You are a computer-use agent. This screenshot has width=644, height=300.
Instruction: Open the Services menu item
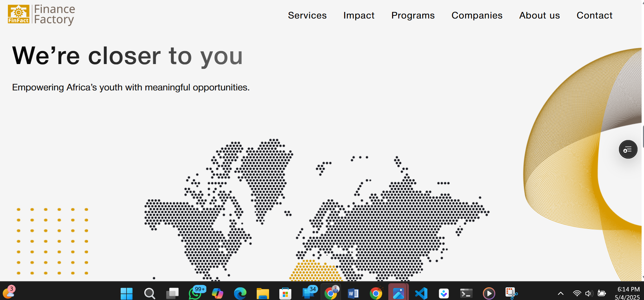click(307, 15)
